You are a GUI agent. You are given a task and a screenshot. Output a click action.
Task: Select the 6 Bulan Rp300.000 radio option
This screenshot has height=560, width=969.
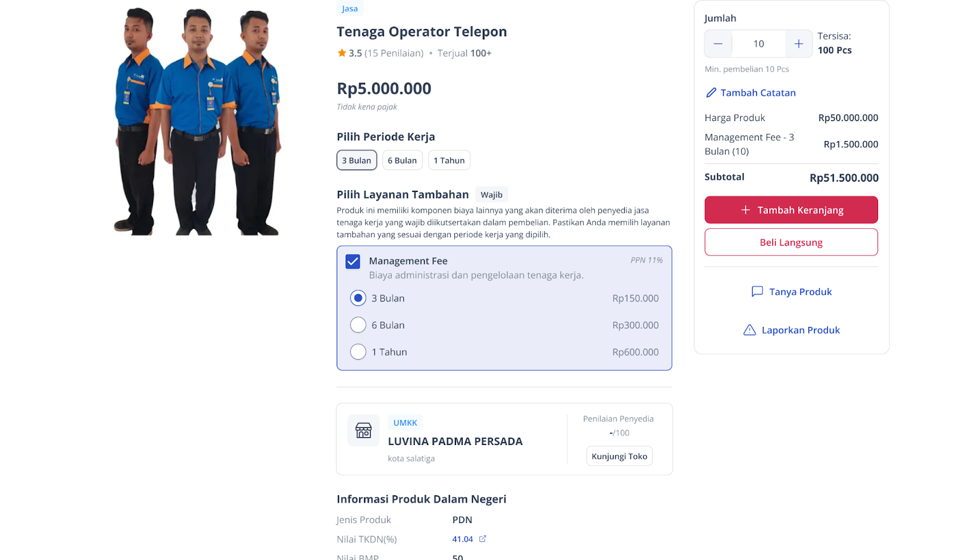point(358,325)
